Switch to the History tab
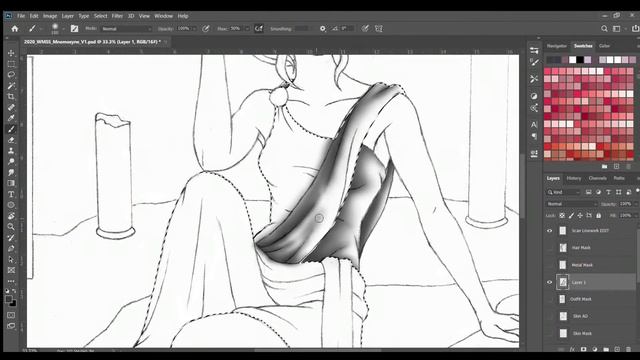The height and width of the screenshot is (360, 640). pos(573,178)
